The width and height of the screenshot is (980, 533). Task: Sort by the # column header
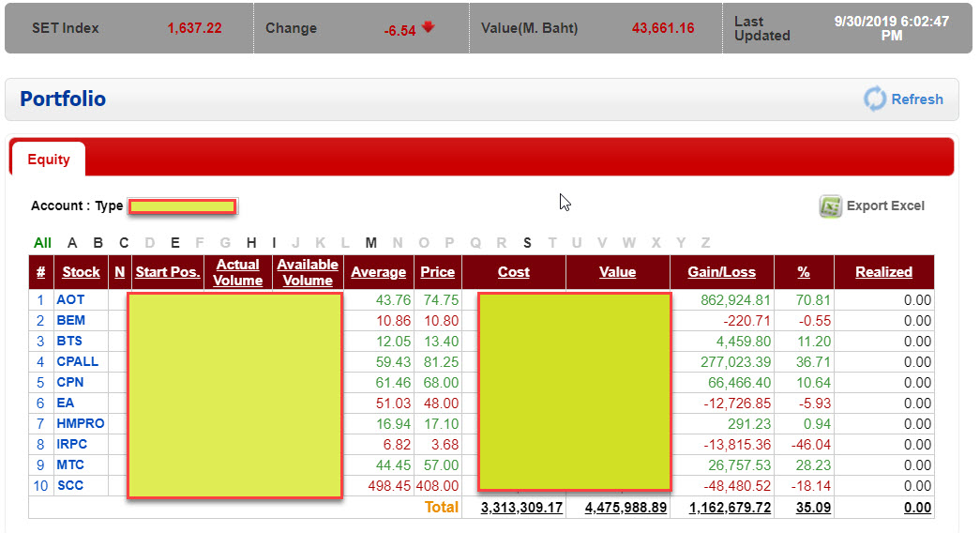tap(40, 272)
